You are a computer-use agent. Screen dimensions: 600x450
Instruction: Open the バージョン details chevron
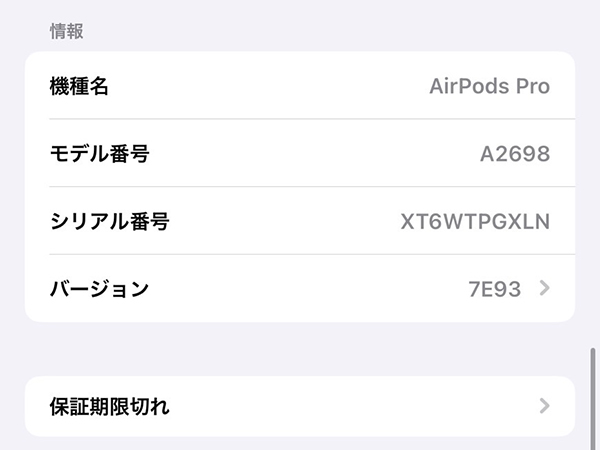tap(544, 289)
